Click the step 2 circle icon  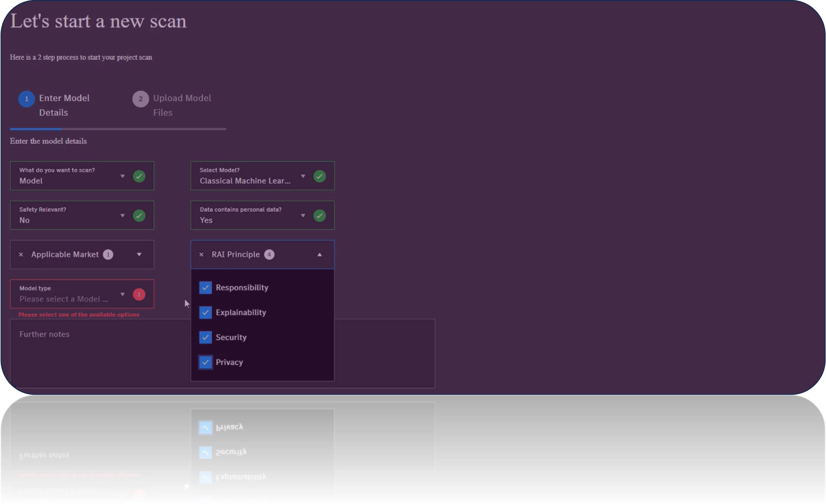coord(140,99)
